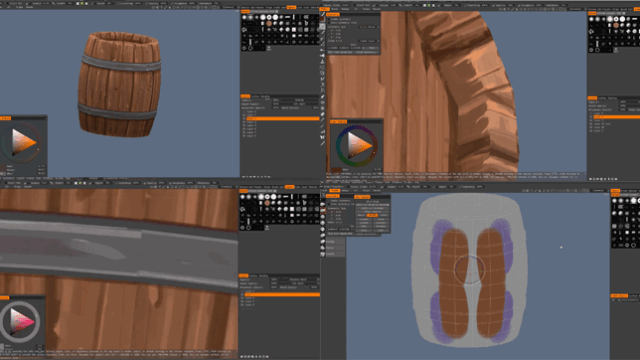640x360 pixels.
Task: Click Reset Symmetry button in wood plank view
Action: (366, 52)
